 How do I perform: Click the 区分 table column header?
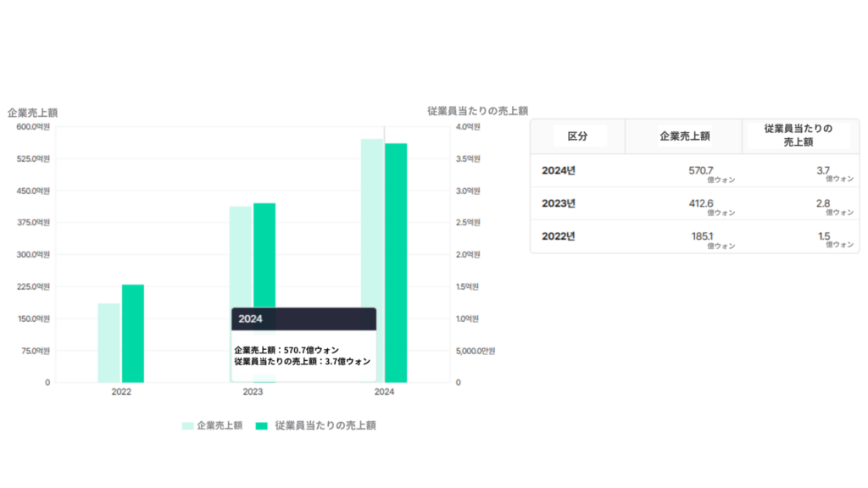[x=577, y=136]
